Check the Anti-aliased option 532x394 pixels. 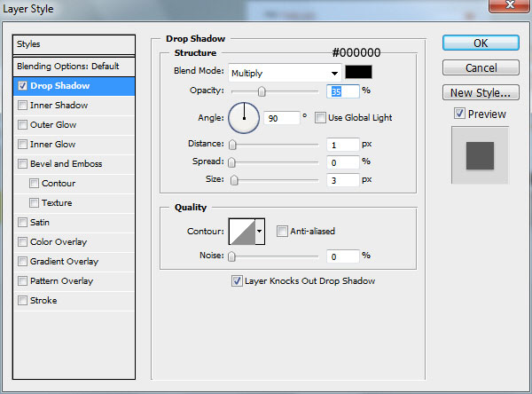click(x=282, y=232)
